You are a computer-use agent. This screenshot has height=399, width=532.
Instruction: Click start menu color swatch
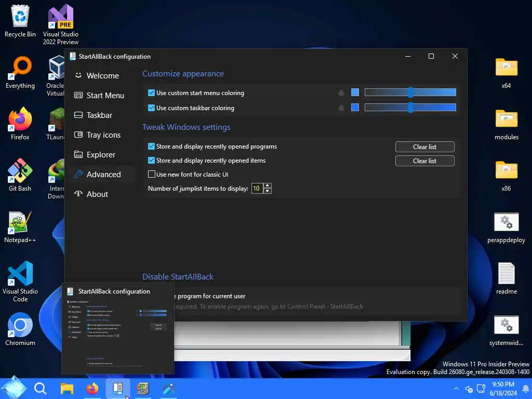355,92
